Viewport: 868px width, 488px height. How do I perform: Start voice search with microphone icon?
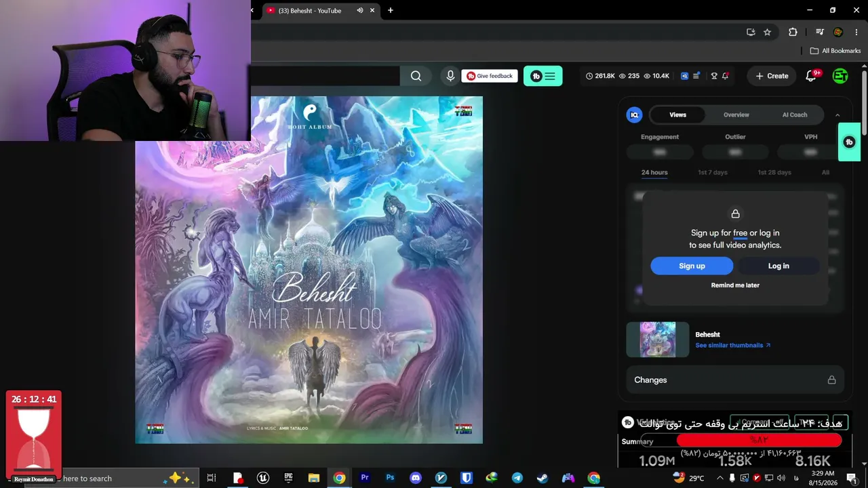point(450,76)
